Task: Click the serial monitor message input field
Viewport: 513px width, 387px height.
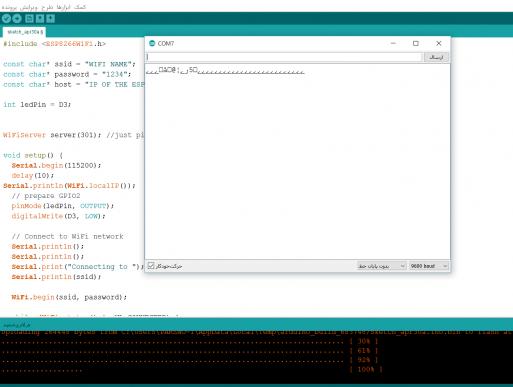Action: tap(284, 57)
